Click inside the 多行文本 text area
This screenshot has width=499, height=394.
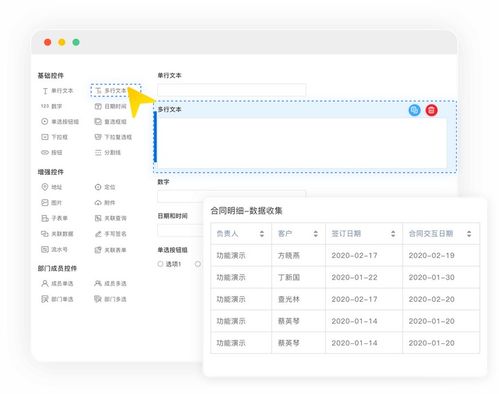coord(302,143)
